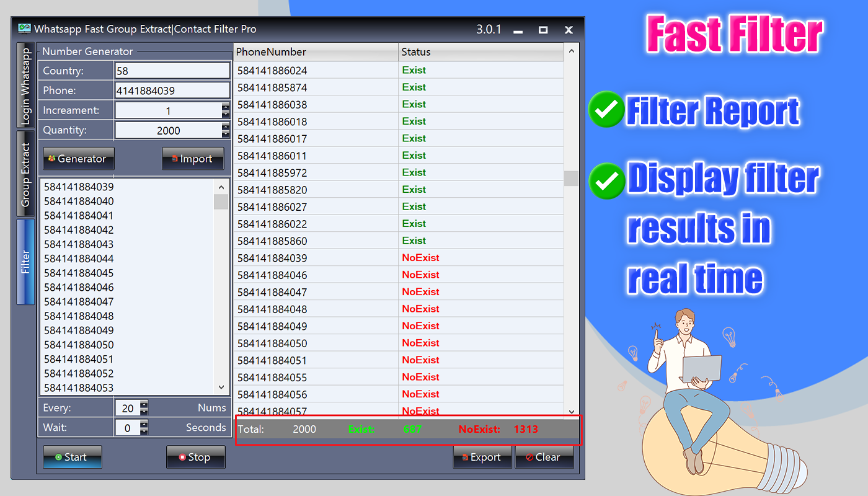868x496 pixels.
Task: Click the Quantity value field
Action: point(169,130)
